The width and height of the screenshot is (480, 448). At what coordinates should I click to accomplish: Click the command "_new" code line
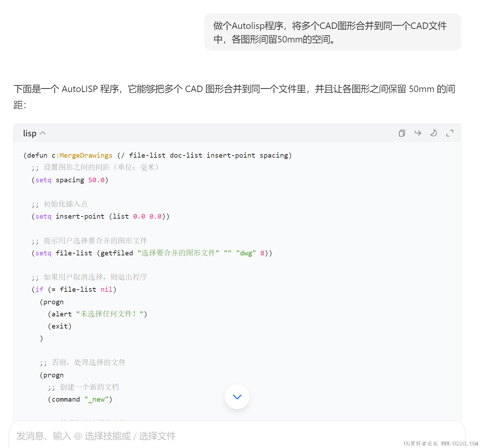coord(80,399)
